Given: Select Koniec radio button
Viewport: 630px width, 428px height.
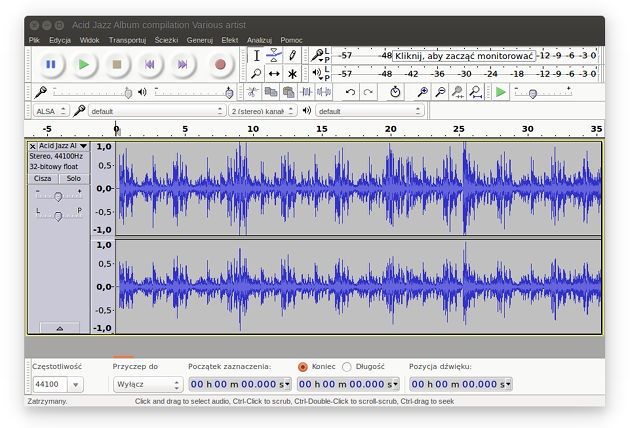Looking at the screenshot, I should pyautogui.click(x=303, y=367).
